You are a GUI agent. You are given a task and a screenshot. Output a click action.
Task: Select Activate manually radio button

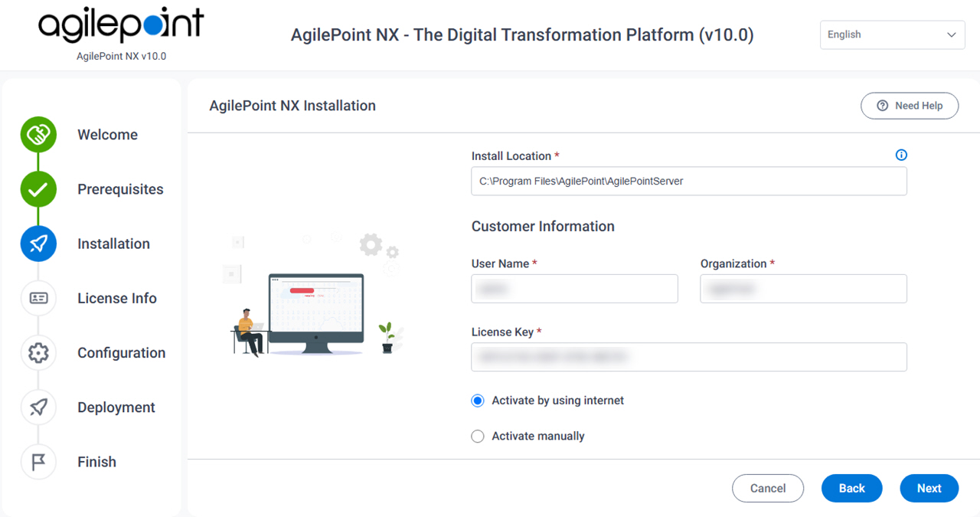[x=478, y=436]
